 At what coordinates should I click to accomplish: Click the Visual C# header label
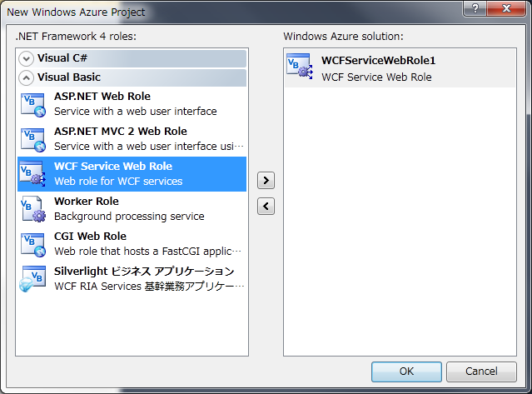click(x=62, y=58)
